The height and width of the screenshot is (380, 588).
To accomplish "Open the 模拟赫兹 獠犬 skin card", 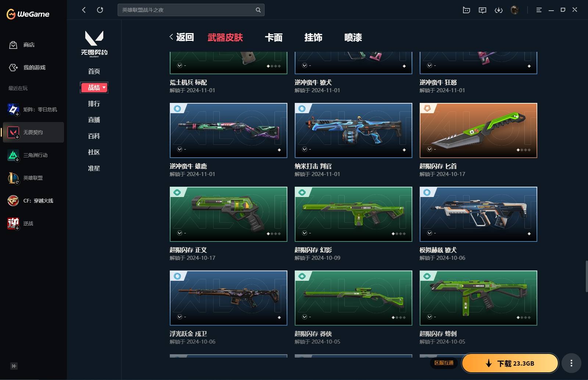I will tap(478, 214).
